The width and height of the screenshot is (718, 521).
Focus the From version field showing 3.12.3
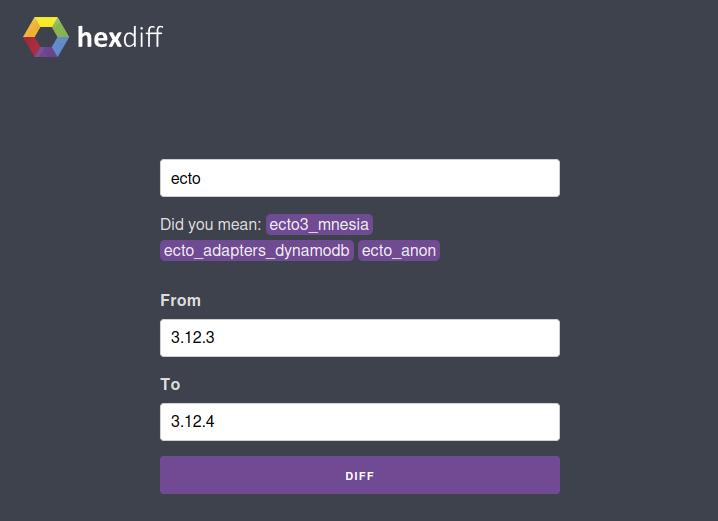[359, 338]
